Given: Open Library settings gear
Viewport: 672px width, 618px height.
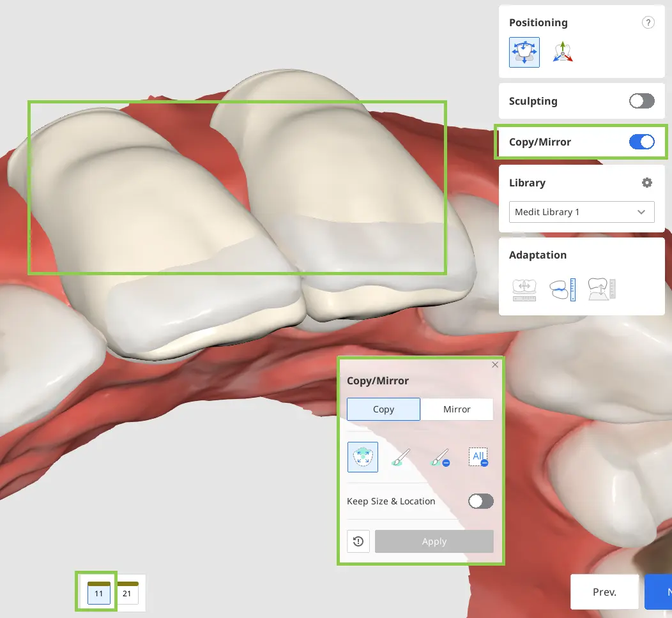Looking at the screenshot, I should [x=646, y=183].
